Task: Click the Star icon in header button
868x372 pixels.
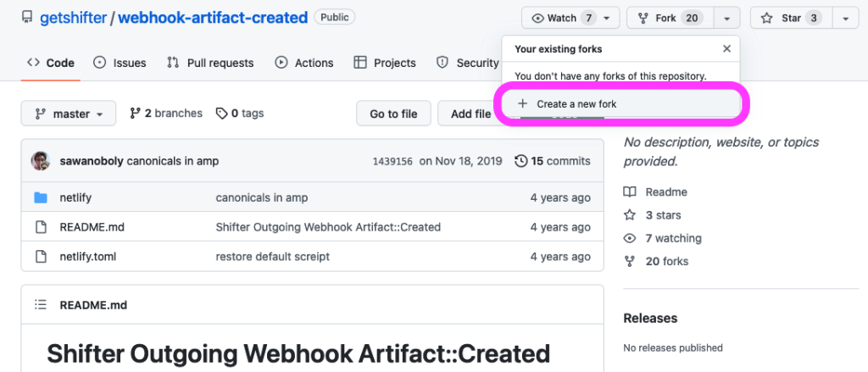Action: [766, 19]
